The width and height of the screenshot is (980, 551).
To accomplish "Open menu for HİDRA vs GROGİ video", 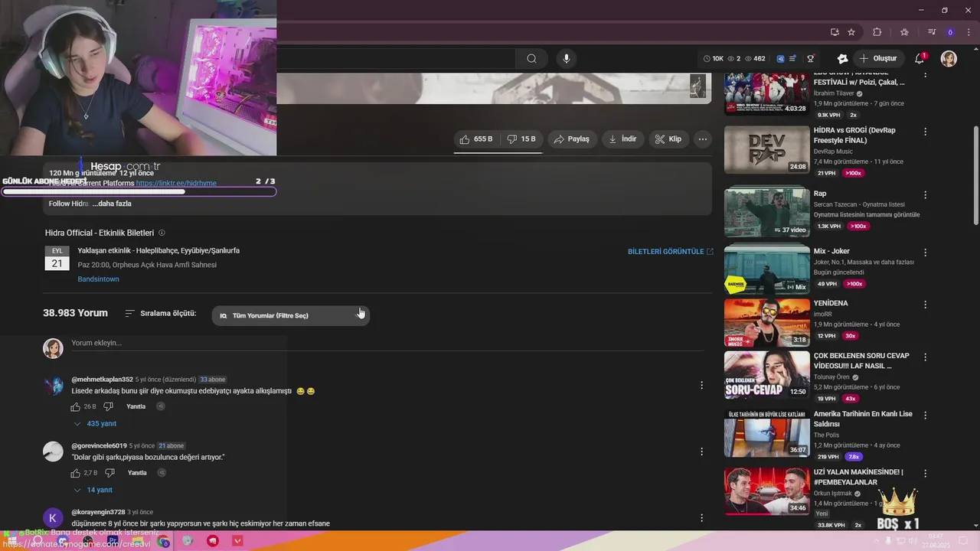I will point(925,132).
